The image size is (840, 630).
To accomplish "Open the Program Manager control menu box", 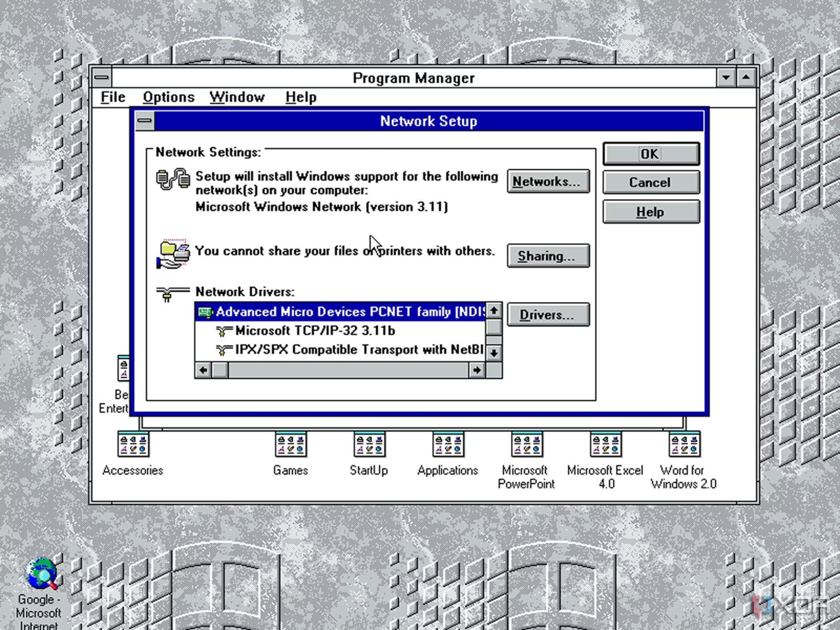I will [x=102, y=78].
